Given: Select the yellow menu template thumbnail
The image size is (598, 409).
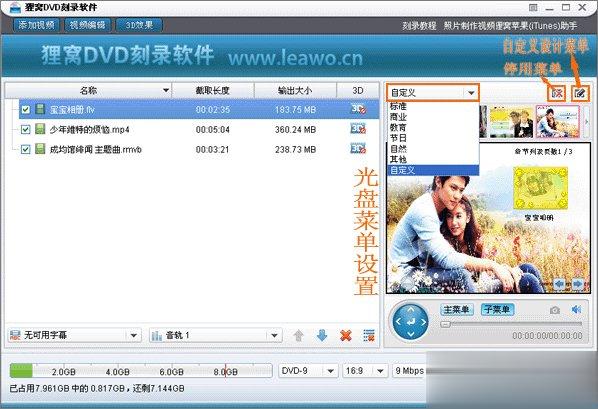Looking at the screenshot, I should click(511, 122).
